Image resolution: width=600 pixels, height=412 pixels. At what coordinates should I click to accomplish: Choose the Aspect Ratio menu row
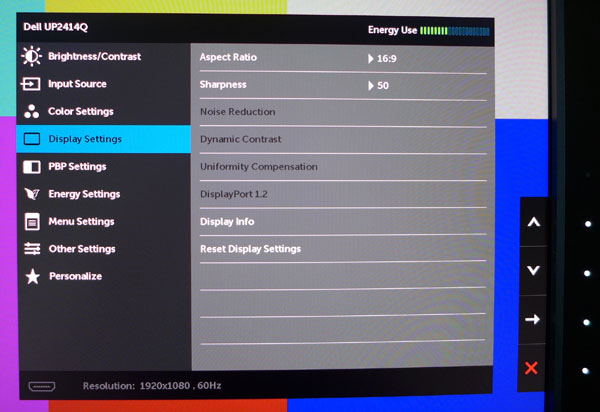(x=343, y=58)
